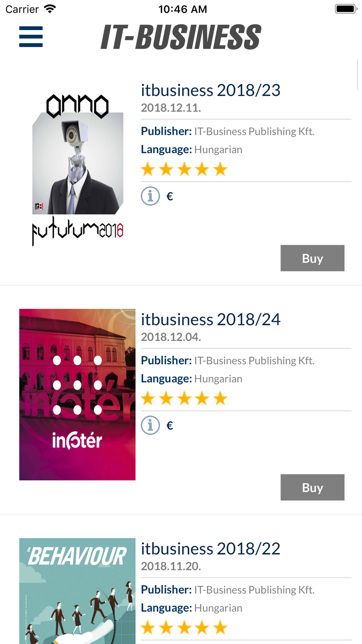Tap info icon for itbusiness 2018/24
362x644 pixels.
tap(150, 425)
